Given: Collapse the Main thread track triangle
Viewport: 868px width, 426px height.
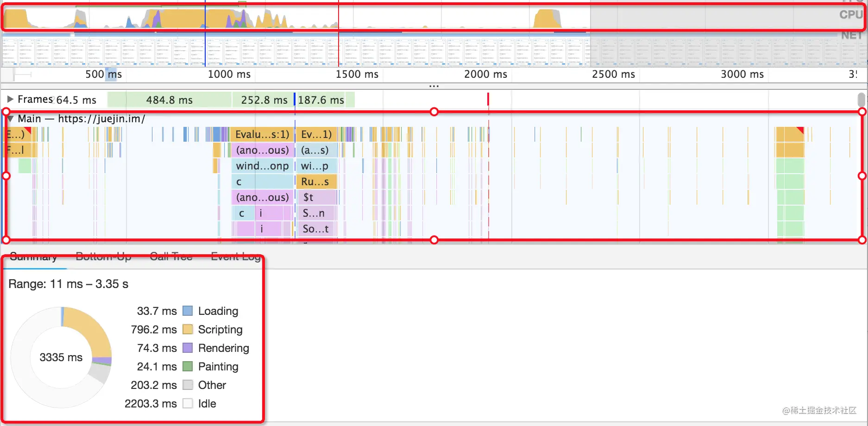Looking at the screenshot, I should coord(10,119).
